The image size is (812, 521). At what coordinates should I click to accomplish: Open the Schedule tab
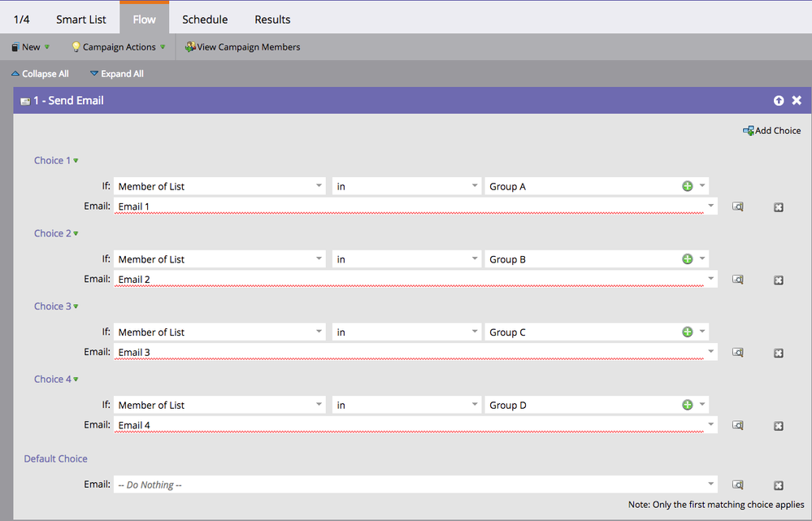[205, 19]
